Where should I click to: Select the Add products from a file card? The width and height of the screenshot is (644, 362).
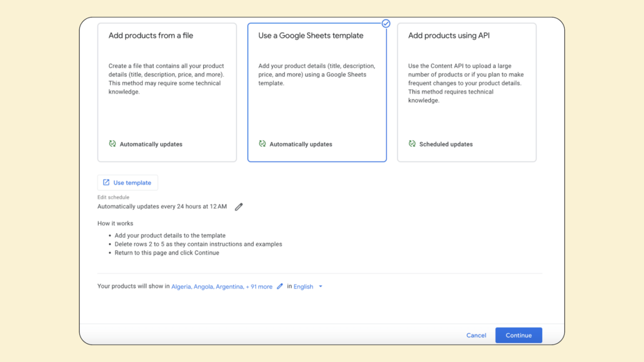coord(167,92)
